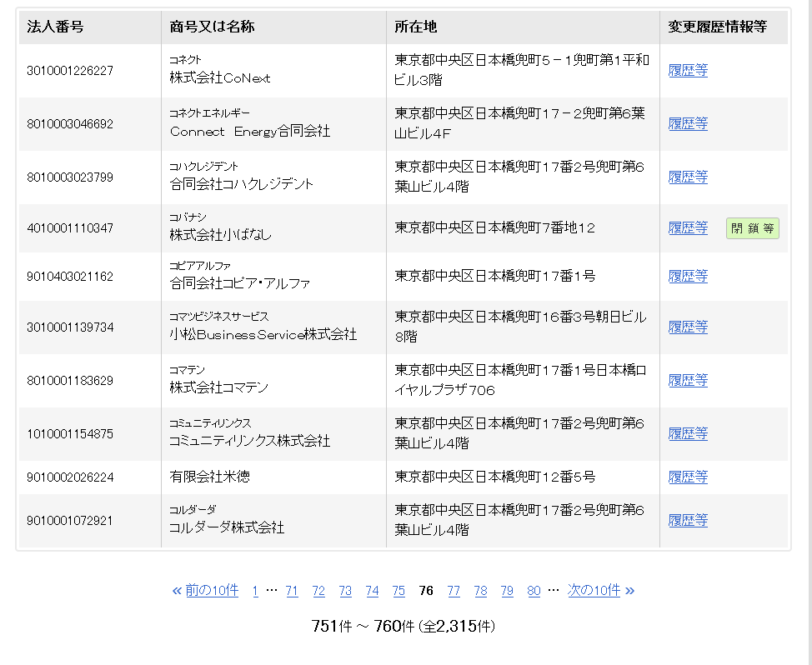This screenshot has width=812, height=665.
Task: Open 履歴等 for 合同会社コピア・アルファ
Action: (x=688, y=277)
